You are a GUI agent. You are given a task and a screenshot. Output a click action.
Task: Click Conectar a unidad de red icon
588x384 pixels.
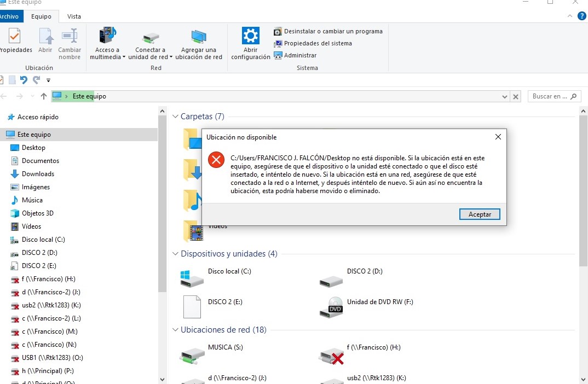150,43
